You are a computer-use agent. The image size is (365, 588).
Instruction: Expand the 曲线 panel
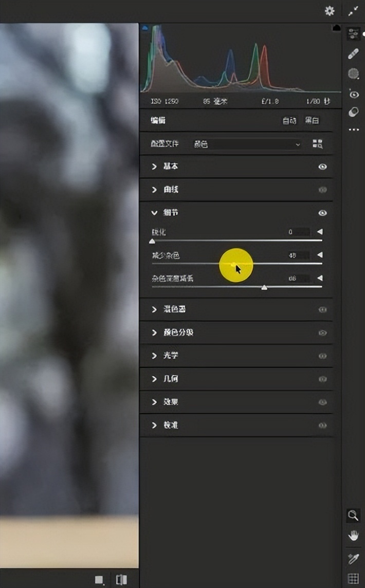(154, 190)
